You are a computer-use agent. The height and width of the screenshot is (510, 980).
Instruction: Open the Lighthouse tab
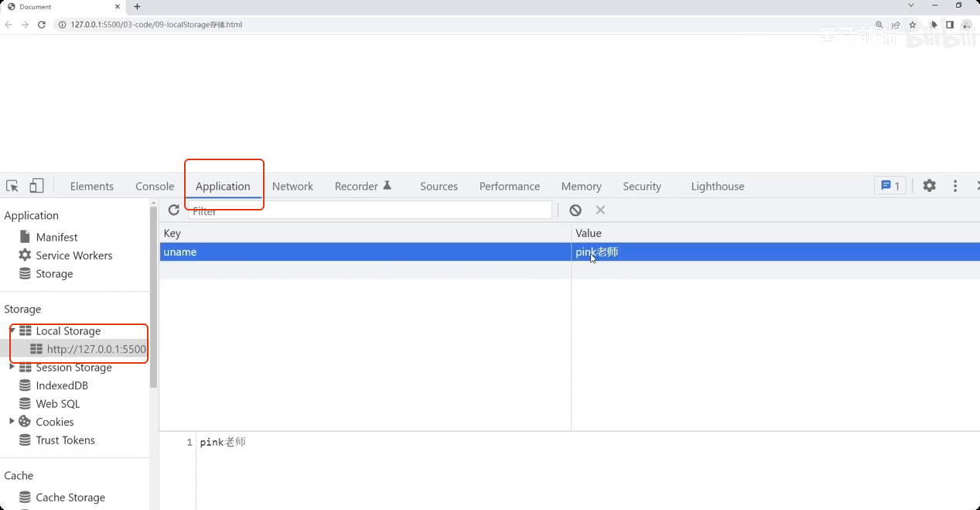click(718, 187)
